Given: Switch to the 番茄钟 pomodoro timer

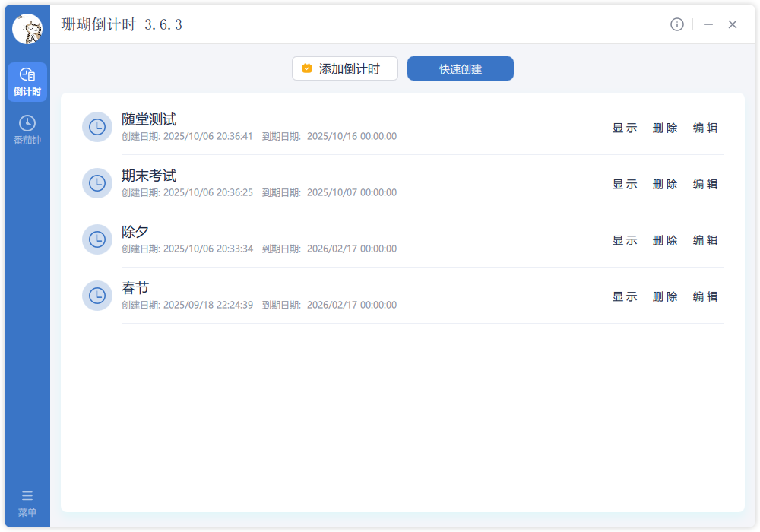Looking at the screenshot, I should click(x=27, y=128).
